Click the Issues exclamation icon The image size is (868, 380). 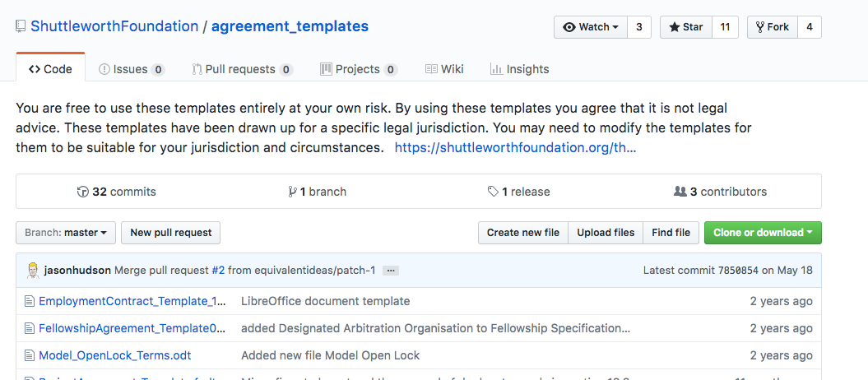[104, 69]
